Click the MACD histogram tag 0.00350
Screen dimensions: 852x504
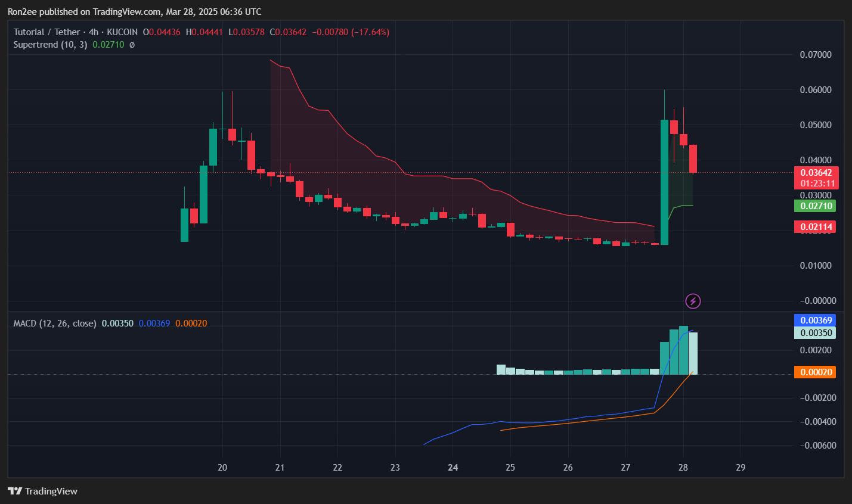[815, 333]
